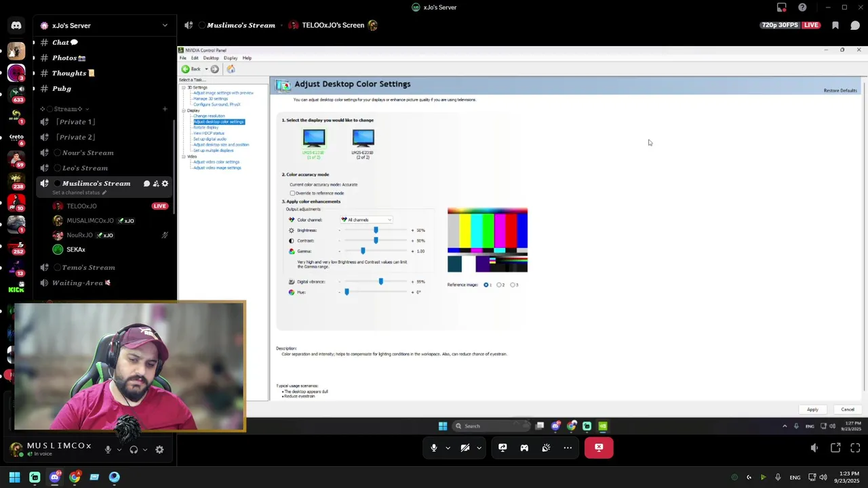This screenshot has height=488, width=868.
Task: Show chat bubble icon in stream header
Action: click(x=855, y=25)
